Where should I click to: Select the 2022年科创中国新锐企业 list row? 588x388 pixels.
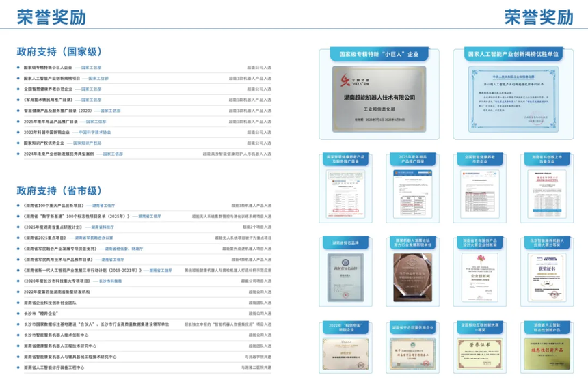pyautogui.click(x=144, y=133)
